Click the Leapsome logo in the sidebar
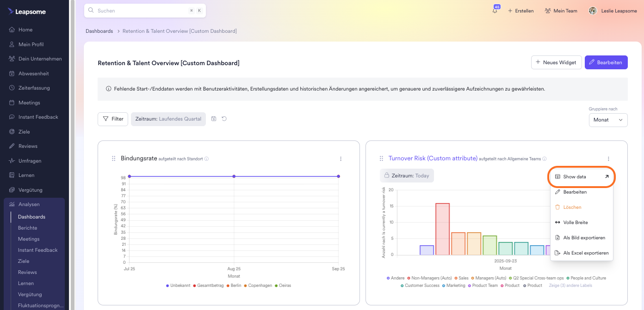This screenshot has width=644, height=310. pos(27,12)
